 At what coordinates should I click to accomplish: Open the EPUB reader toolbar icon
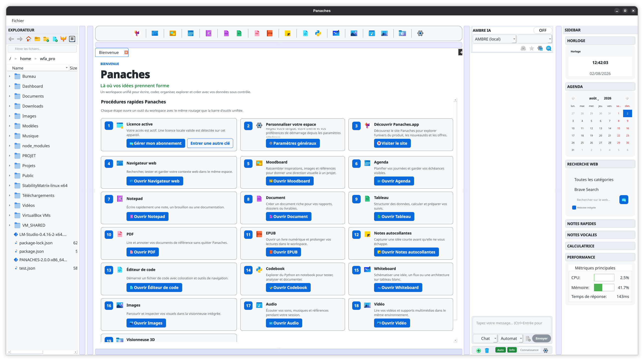click(270, 33)
